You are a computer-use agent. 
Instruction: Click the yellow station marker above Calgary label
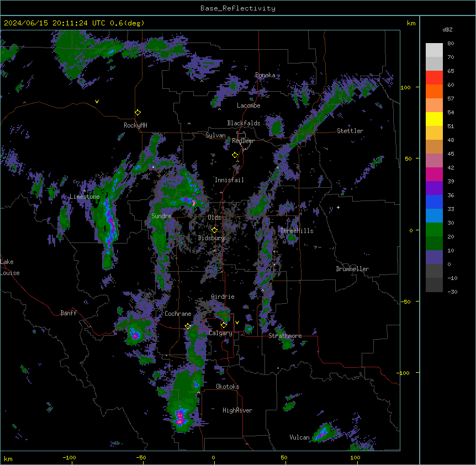[224, 325]
